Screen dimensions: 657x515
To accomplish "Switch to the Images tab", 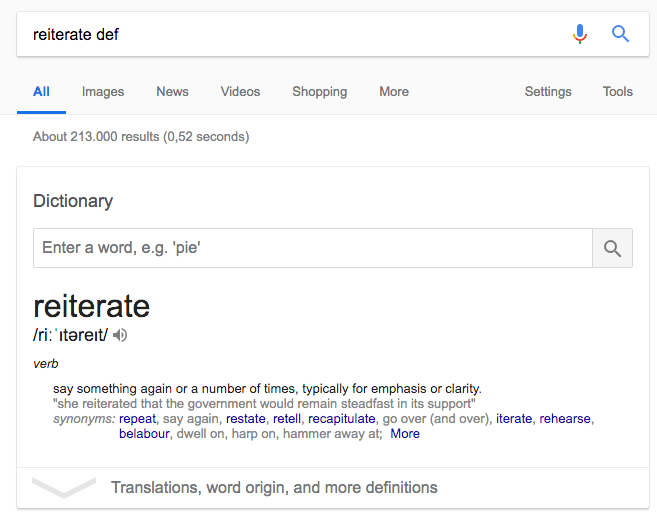I will click(103, 92).
